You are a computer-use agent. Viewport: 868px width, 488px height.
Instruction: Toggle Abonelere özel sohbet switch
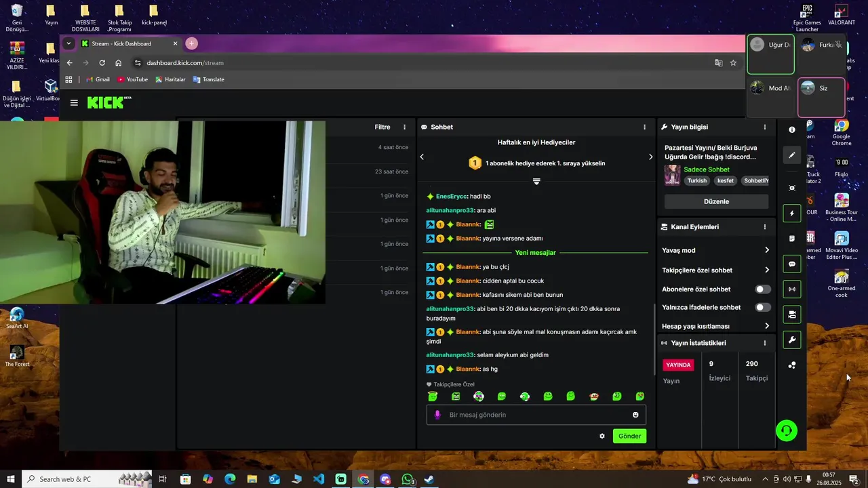click(763, 289)
